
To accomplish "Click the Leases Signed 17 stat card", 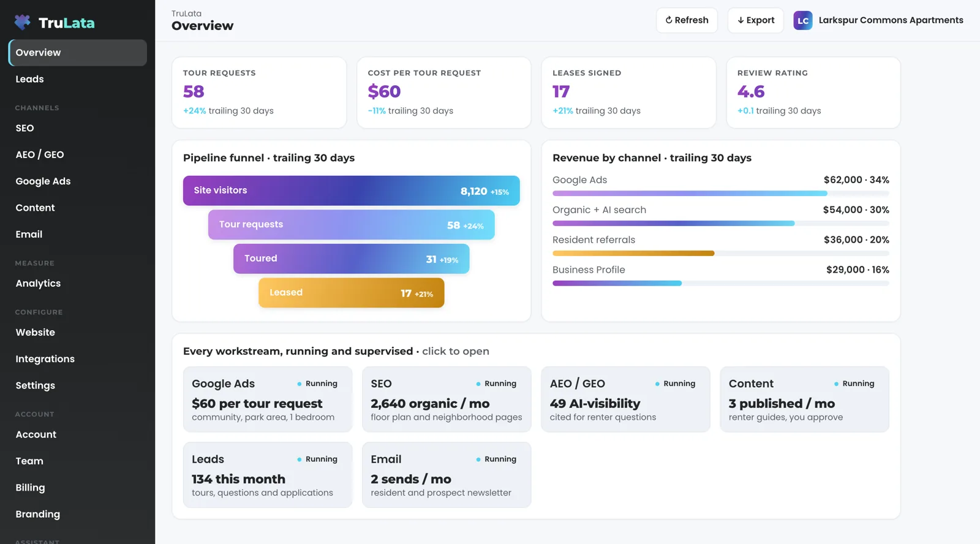I will click(629, 93).
